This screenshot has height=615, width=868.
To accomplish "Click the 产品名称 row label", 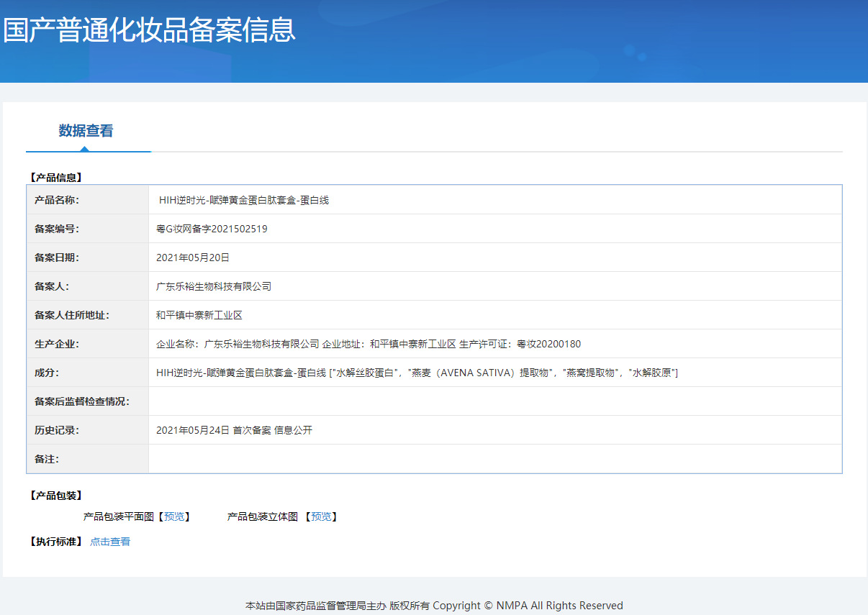I will [57, 200].
